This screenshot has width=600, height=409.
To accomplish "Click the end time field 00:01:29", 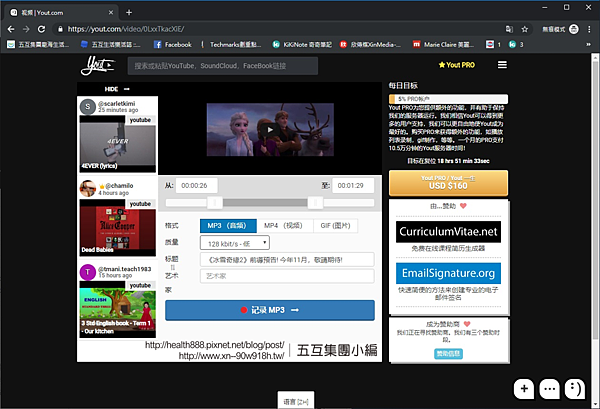I will (x=353, y=186).
